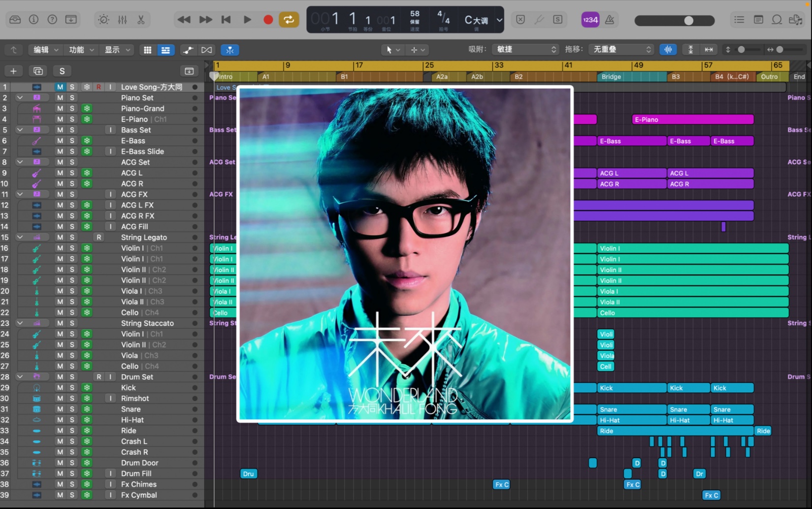Toggle the blue Catch playhead button
Image resolution: width=812 pixels, height=509 pixels.
click(x=230, y=50)
